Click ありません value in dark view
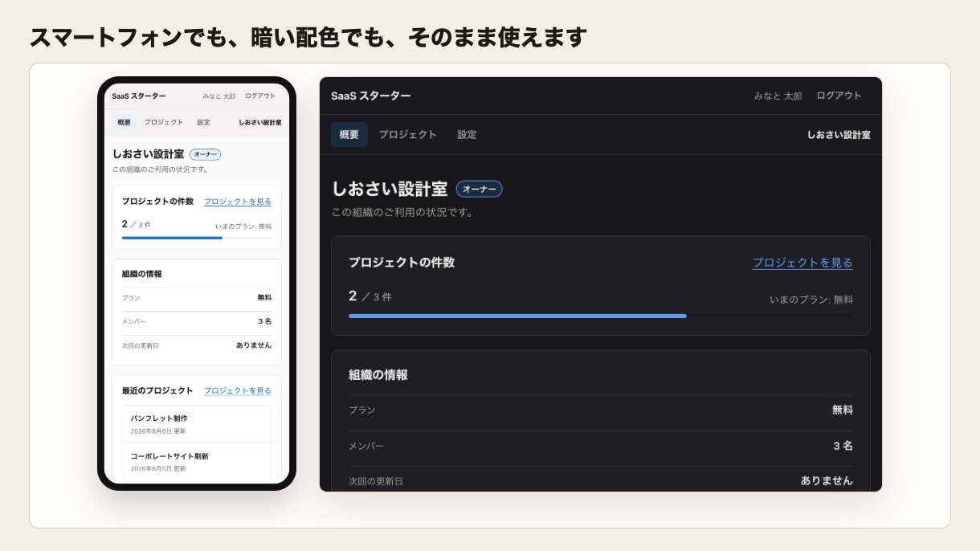 point(827,480)
